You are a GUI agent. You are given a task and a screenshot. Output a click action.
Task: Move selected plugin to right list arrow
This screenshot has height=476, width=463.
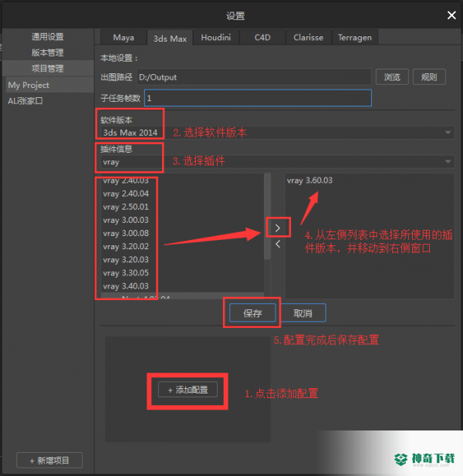click(278, 228)
